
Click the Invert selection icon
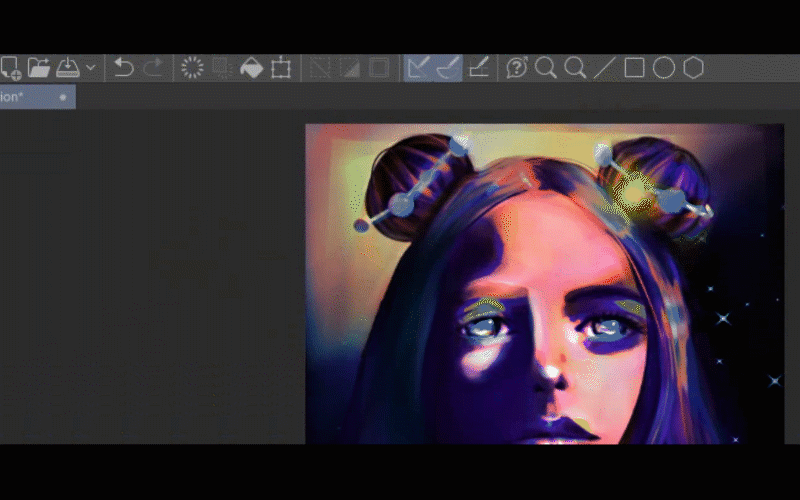(x=350, y=68)
